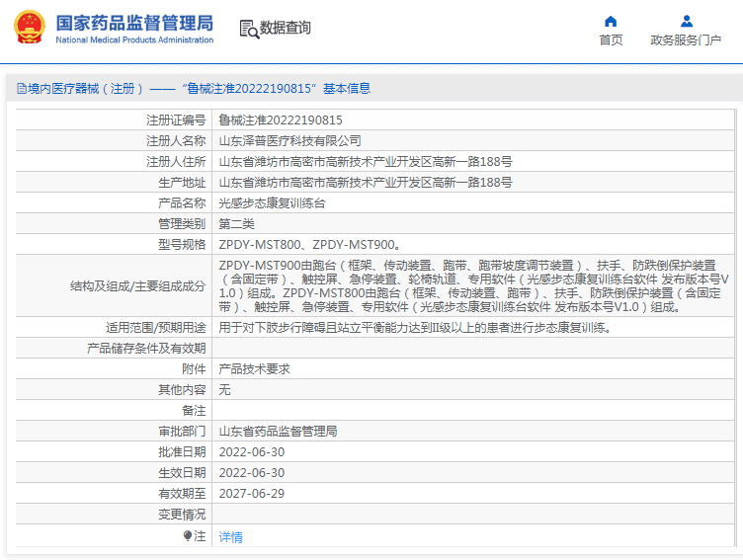Click the 批准日期 row label
The height and width of the screenshot is (560, 743).
(182, 452)
